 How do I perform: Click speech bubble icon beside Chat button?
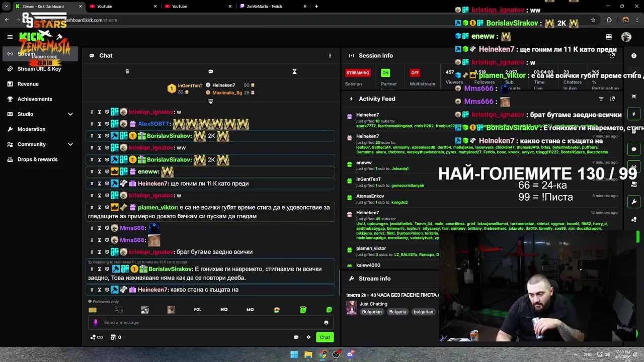[x=296, y=337]
